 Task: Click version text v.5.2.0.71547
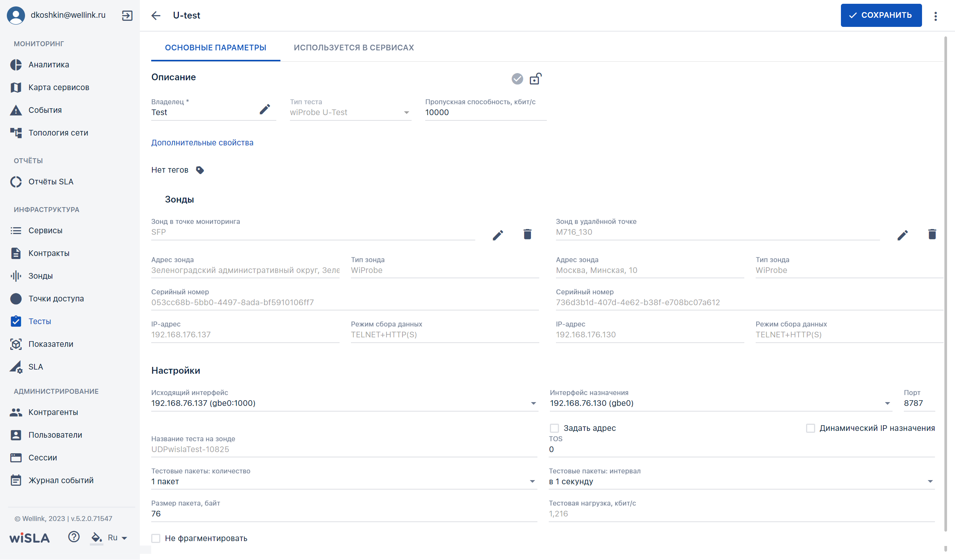(x=92, y=519)
